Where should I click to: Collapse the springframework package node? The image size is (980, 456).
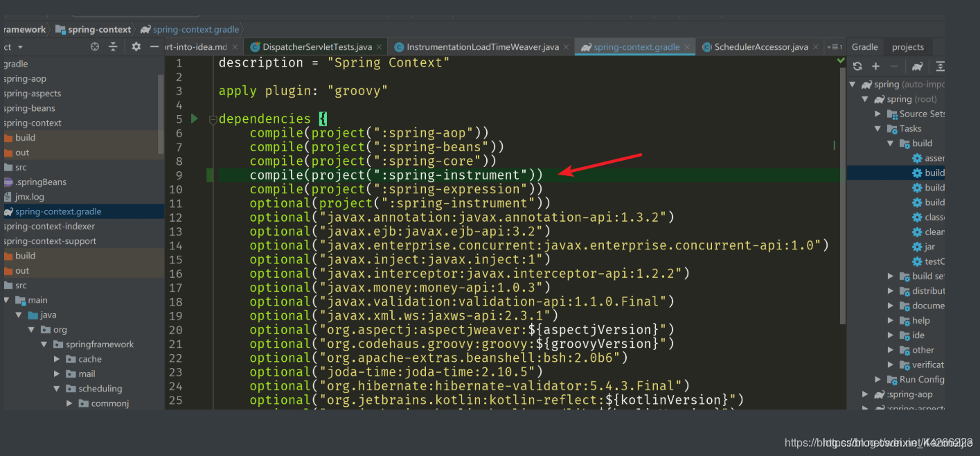pyautogui.click(x=44, y=344)
